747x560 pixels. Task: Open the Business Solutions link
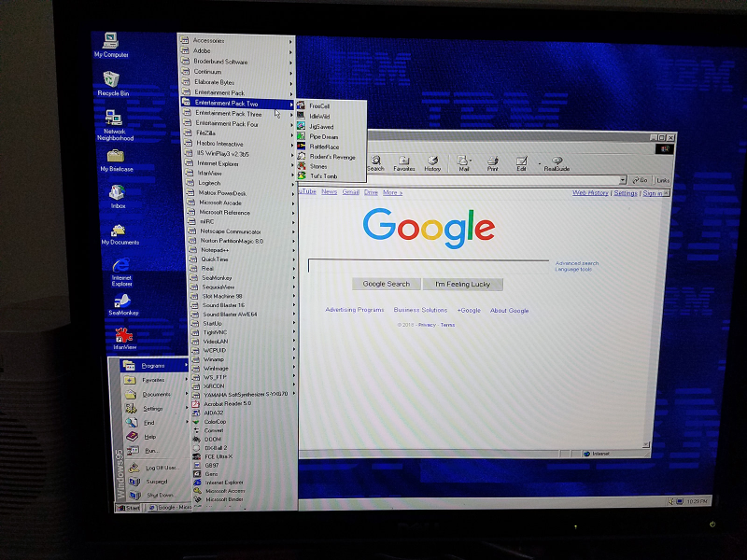tap(420, 310)
